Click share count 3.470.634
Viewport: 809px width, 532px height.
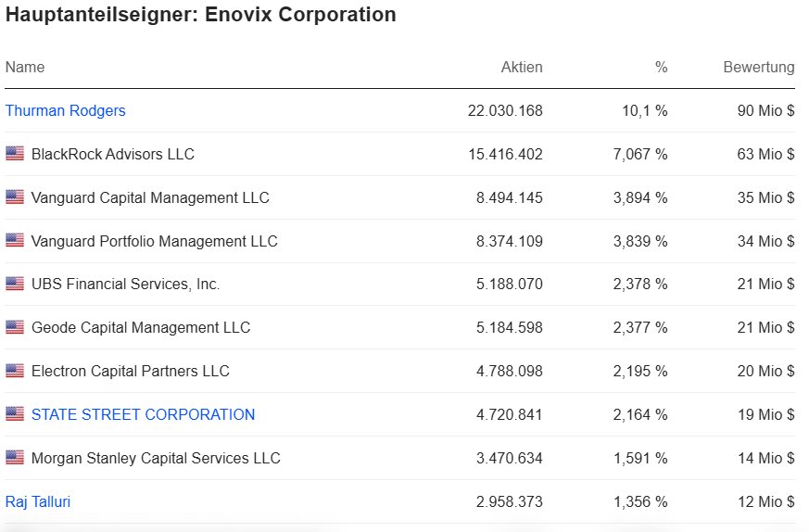[x=510, y=458]
